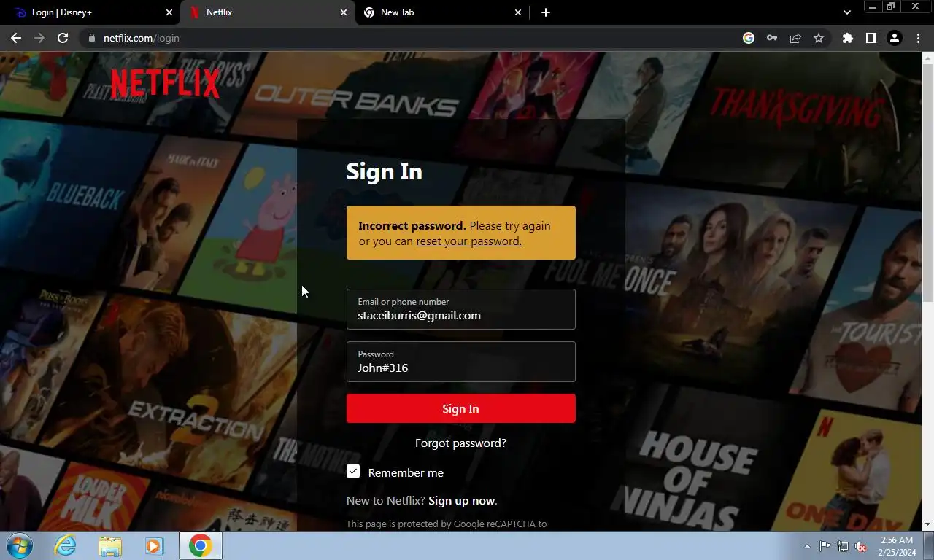
Task: Open the network tray icon
Action: [843, 546]
